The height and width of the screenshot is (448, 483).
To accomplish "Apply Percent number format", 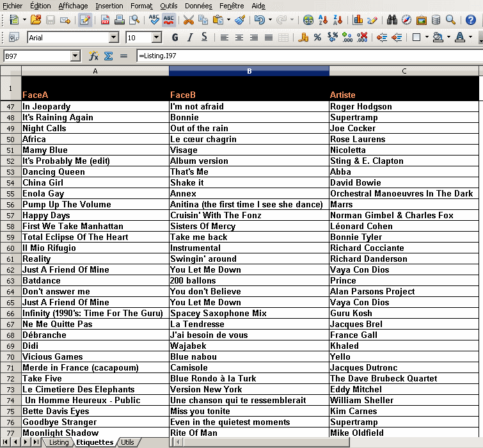I will (x=317, y=38).
